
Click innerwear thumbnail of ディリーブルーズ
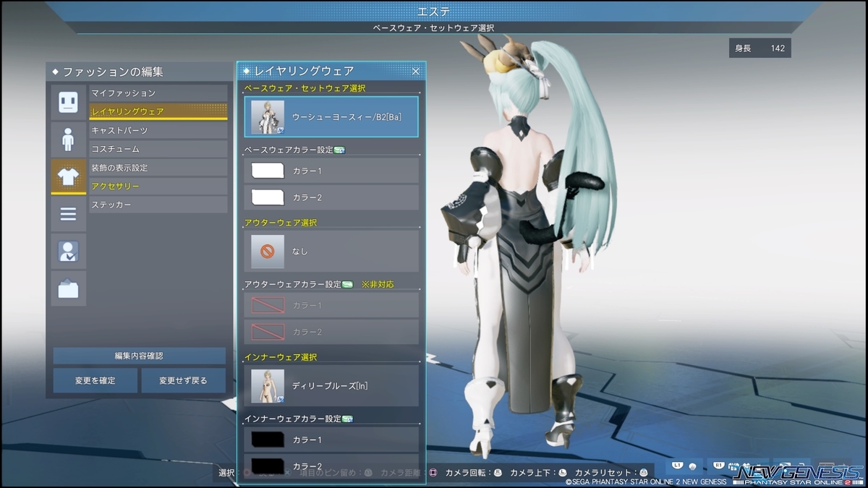(268, 385)
